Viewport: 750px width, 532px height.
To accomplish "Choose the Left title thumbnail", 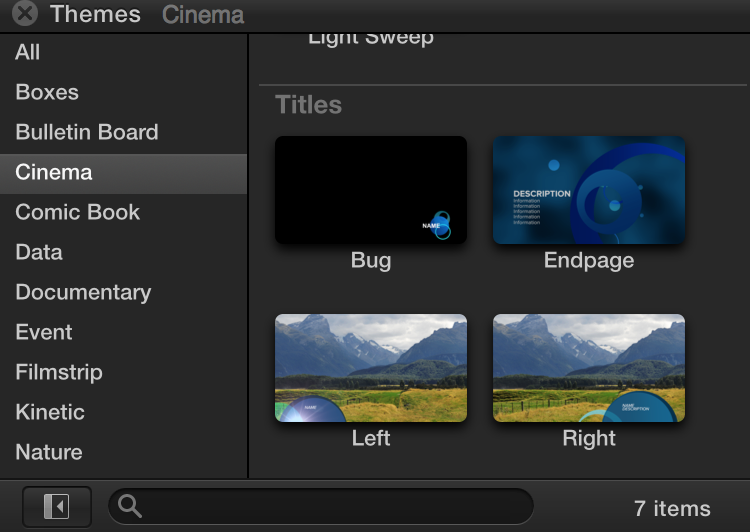I will pyautogui.click(x=371, y=368).
